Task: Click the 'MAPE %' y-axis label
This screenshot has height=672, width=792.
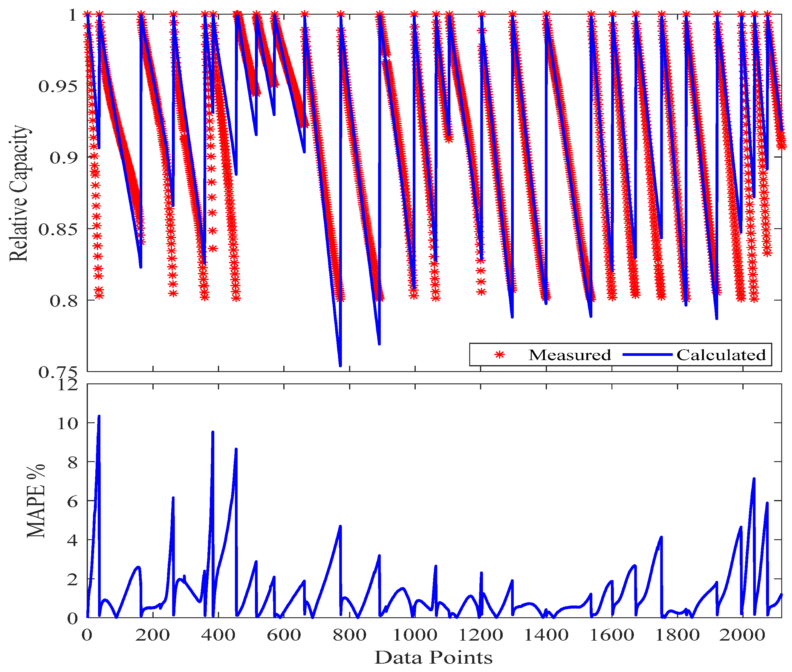Action: point(36,501)
